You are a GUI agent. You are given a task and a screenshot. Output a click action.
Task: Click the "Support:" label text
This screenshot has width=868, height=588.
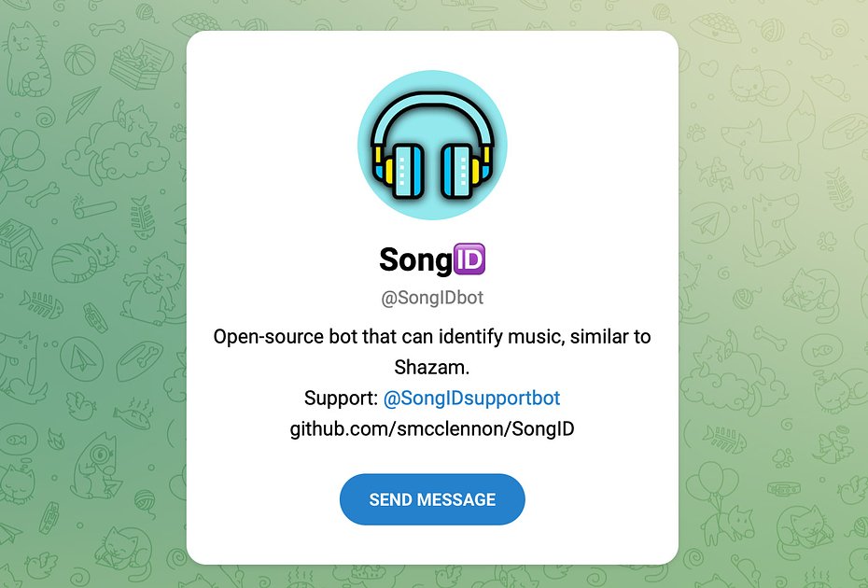tap(341, 399)
